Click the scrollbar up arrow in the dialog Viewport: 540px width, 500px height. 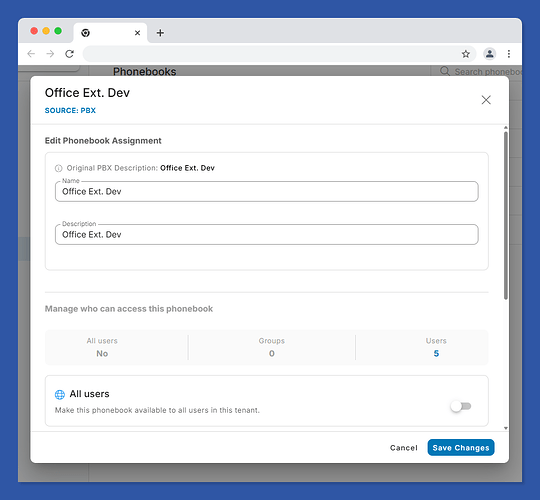506,128
